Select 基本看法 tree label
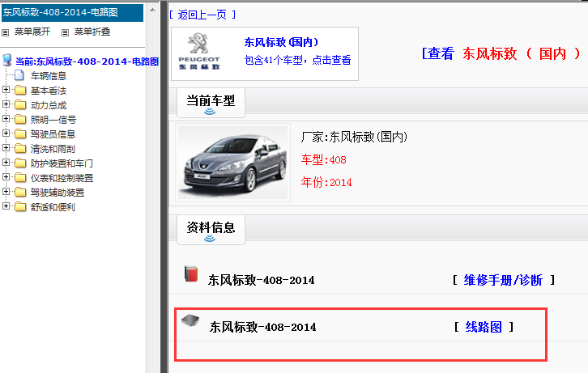 49,91
